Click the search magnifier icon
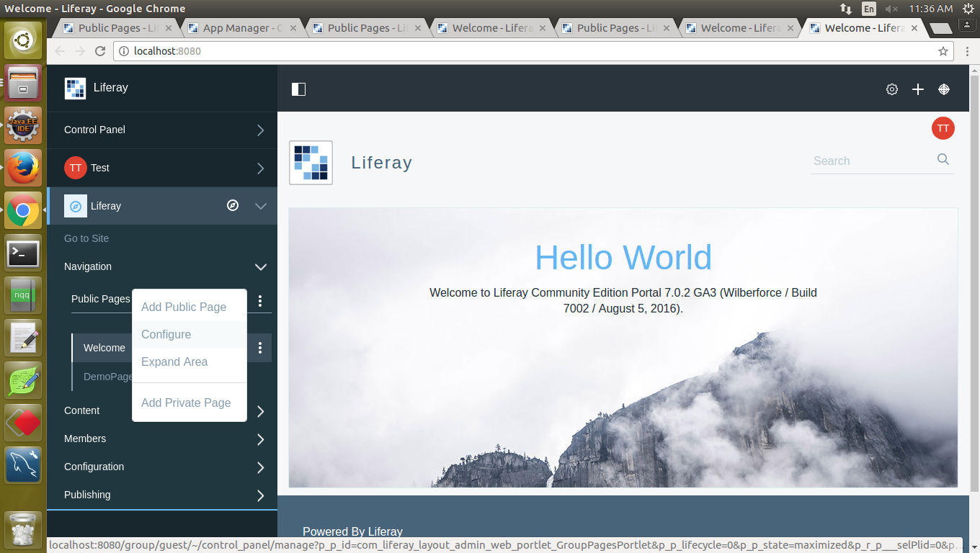 pyautogui.click(x=943, y=160)
